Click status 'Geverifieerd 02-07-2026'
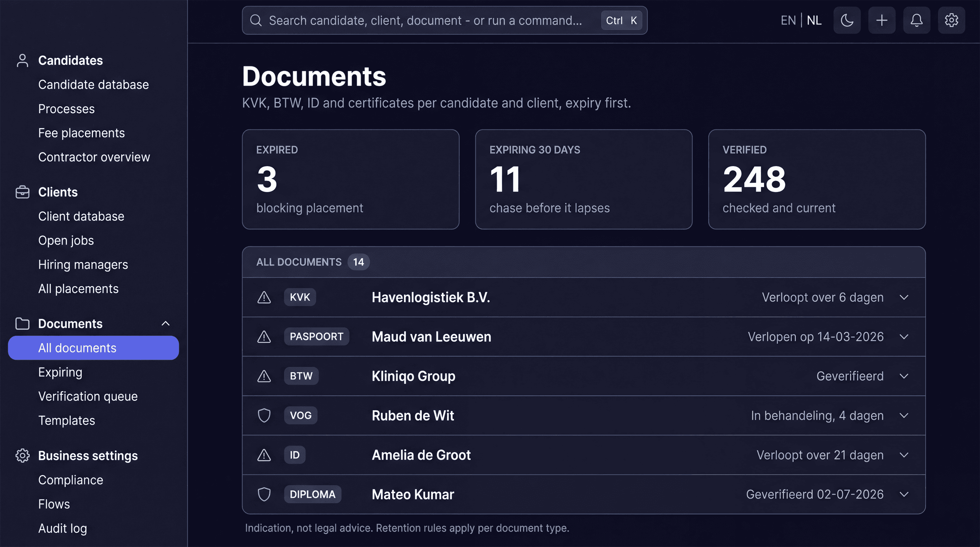 point(815,494)
